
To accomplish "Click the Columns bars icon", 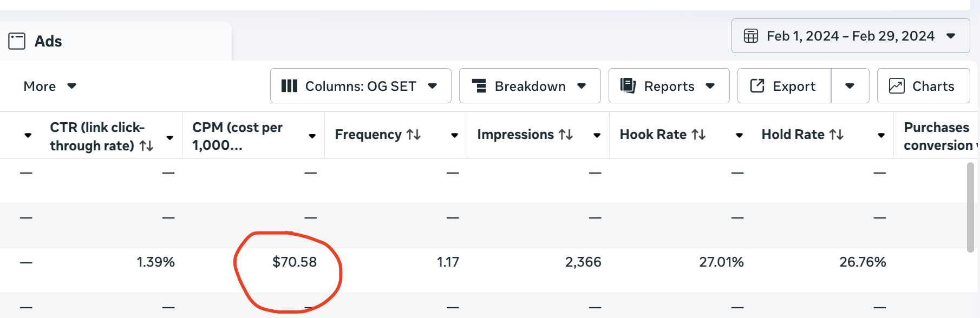I will pos(289,86).
